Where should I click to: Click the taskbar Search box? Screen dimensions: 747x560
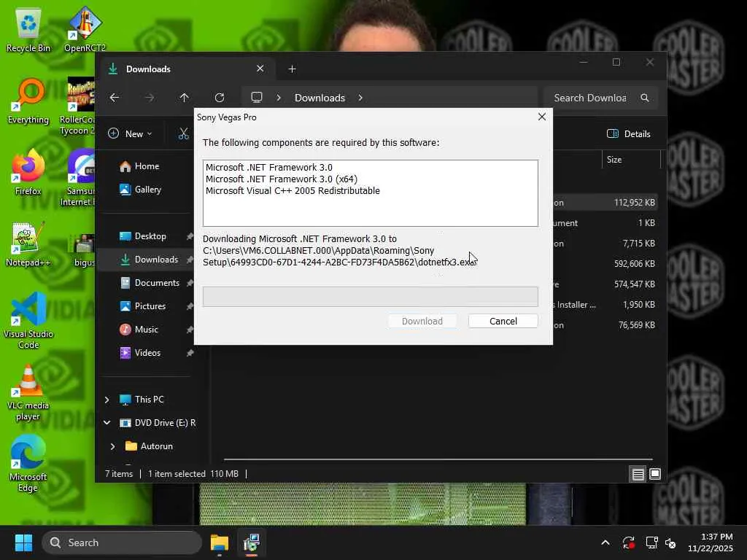click(x=122, y=542)
